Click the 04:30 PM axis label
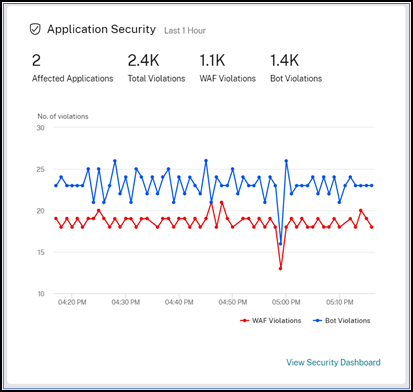This screenshot has height=392, width=413. pos(126,302)
